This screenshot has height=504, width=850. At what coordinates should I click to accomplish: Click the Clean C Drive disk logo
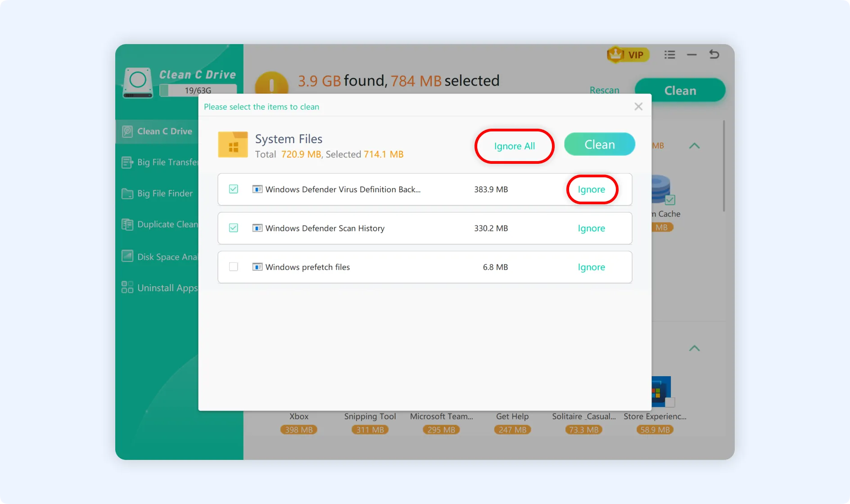point(138,82)
